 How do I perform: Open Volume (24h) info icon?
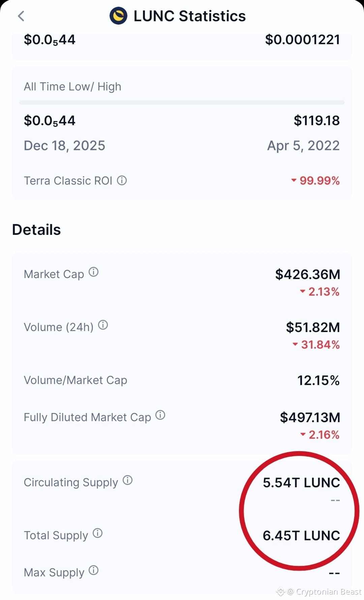(x=103, y=325)
